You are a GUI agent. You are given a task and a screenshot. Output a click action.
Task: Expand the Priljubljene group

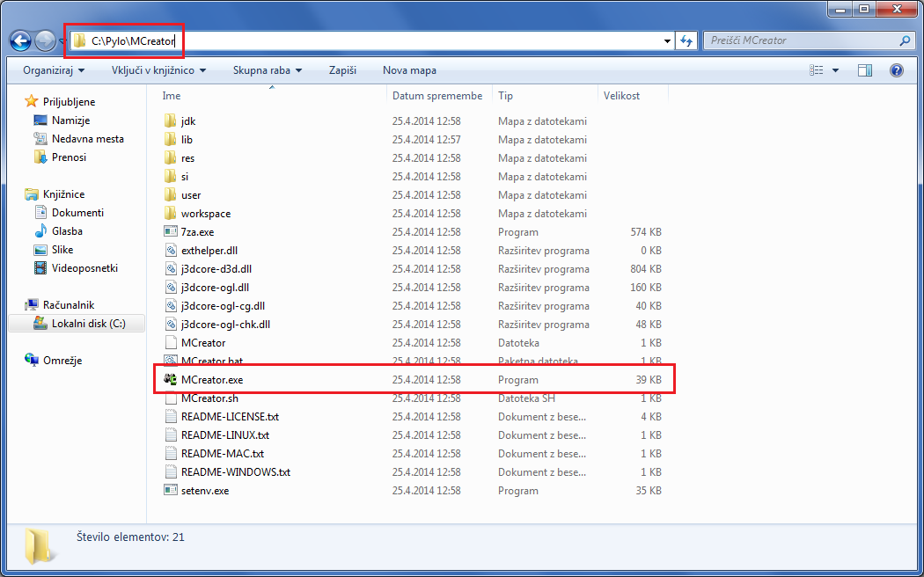tap(69, 102)
